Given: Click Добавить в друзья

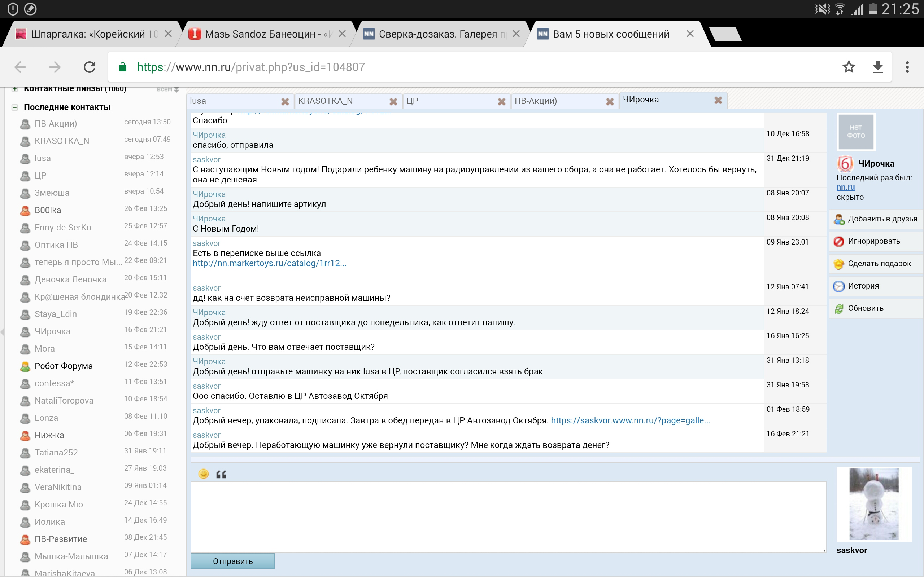Looking at the screenshot, I should coord(882,219).
